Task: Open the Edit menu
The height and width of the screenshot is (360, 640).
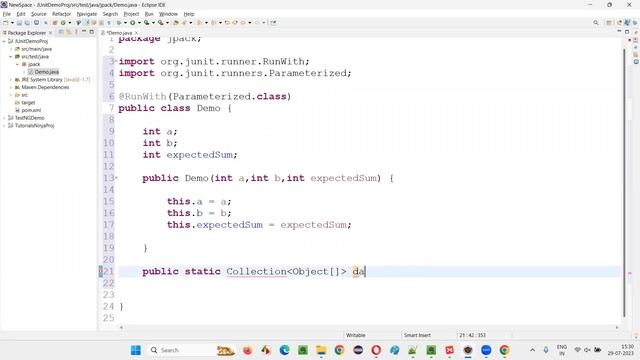Action: (21, 14)
